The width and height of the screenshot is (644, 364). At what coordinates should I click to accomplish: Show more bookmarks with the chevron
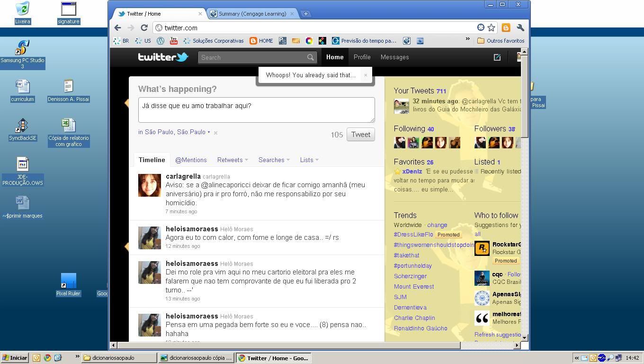[x=468, y=40]
